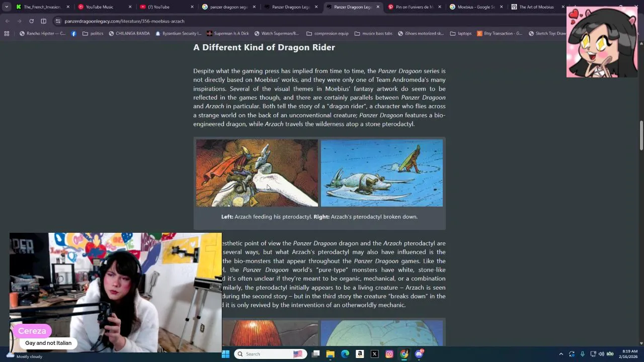Open image of Arzach feeding his pterodactyl

(x=257, y=173)
